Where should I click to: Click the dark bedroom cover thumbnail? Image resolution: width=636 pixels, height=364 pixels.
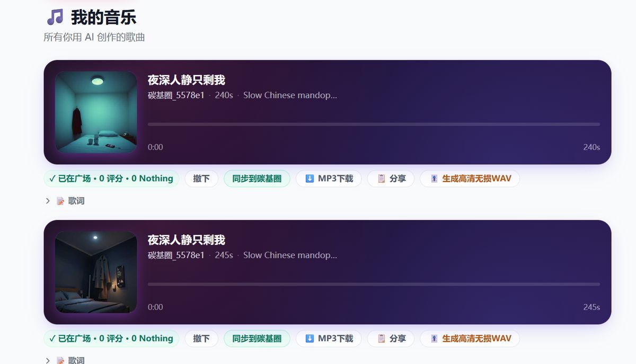96,272
